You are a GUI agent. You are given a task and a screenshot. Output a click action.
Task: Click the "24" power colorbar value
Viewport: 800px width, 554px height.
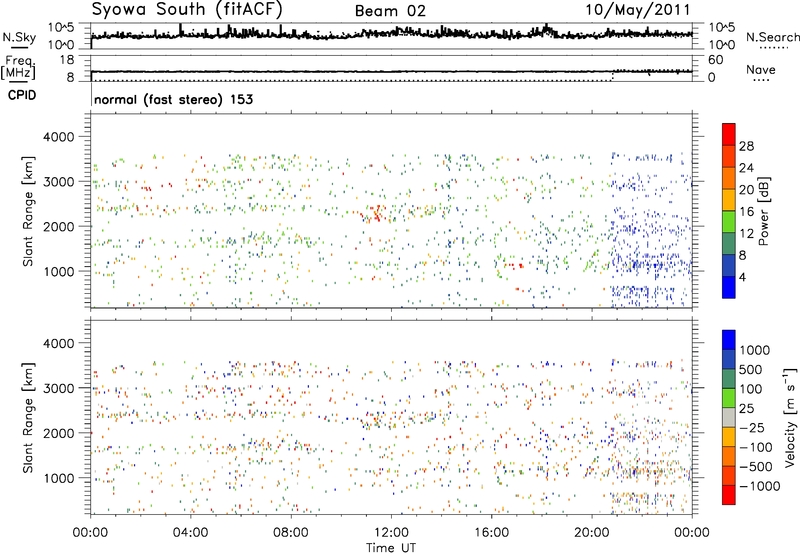(x=746, y=168)
